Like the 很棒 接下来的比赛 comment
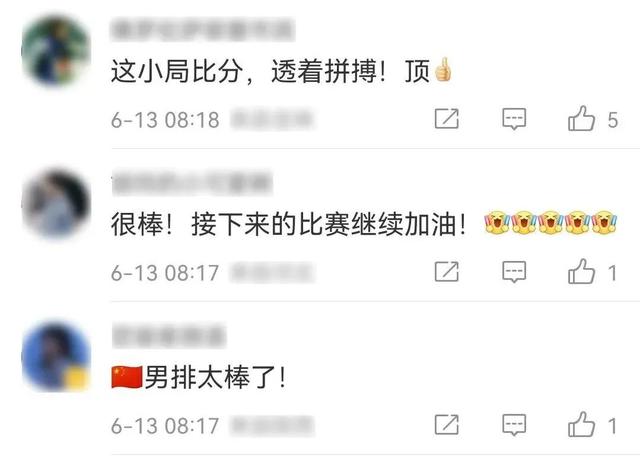The image size is (640, 459). [x=581, y=272]
